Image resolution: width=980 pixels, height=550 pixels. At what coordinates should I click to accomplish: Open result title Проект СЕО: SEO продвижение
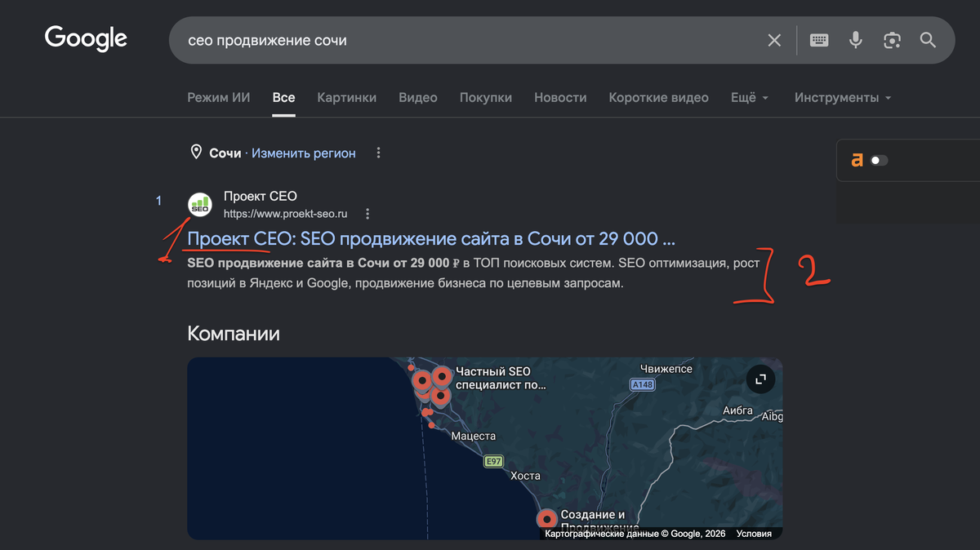(x=431, y=239)
